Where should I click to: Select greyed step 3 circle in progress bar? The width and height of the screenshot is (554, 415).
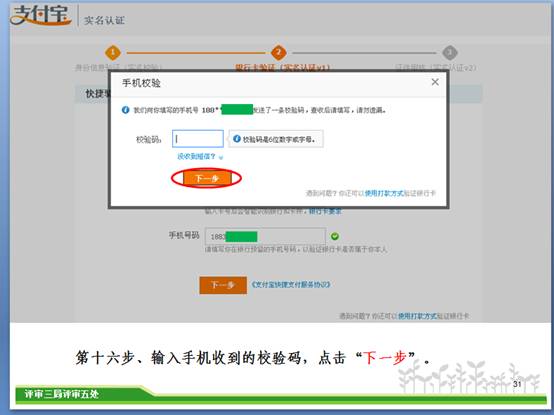point(450,53)
